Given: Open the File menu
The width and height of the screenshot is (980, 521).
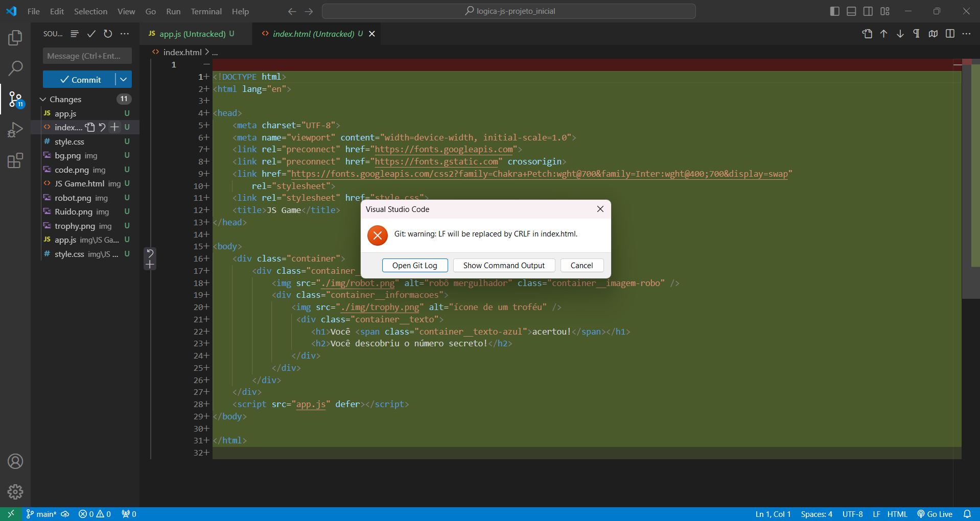Looking at the screenshot, I should tap(34, 11).
